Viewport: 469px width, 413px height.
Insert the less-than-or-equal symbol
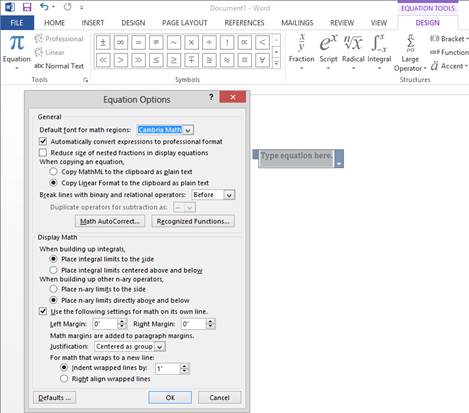tap(156, 60)
